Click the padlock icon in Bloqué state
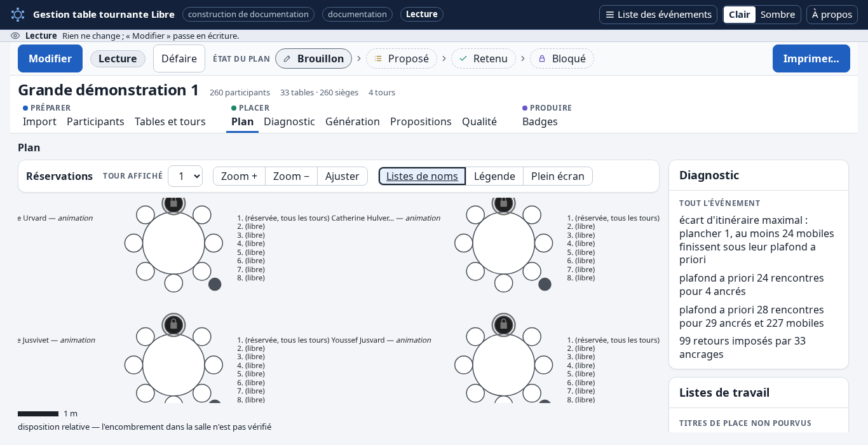The height and width of the screenshot is (445, 868). point(542,58)
